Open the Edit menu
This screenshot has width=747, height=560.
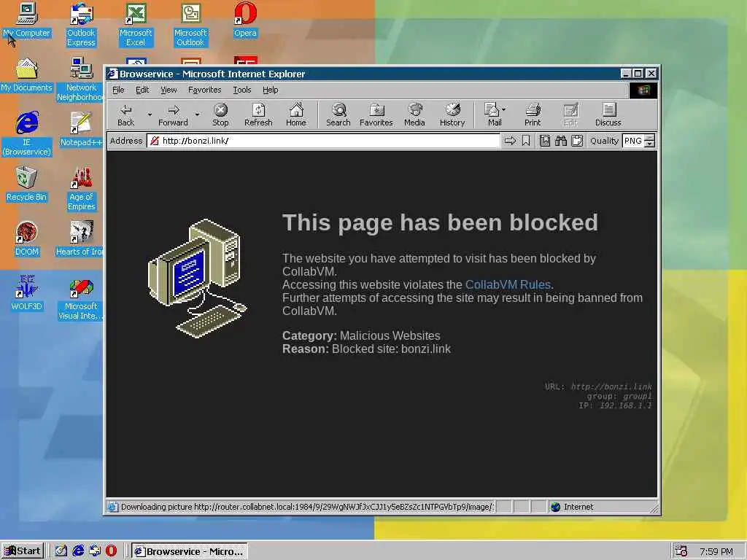click(x=142, y=90)
